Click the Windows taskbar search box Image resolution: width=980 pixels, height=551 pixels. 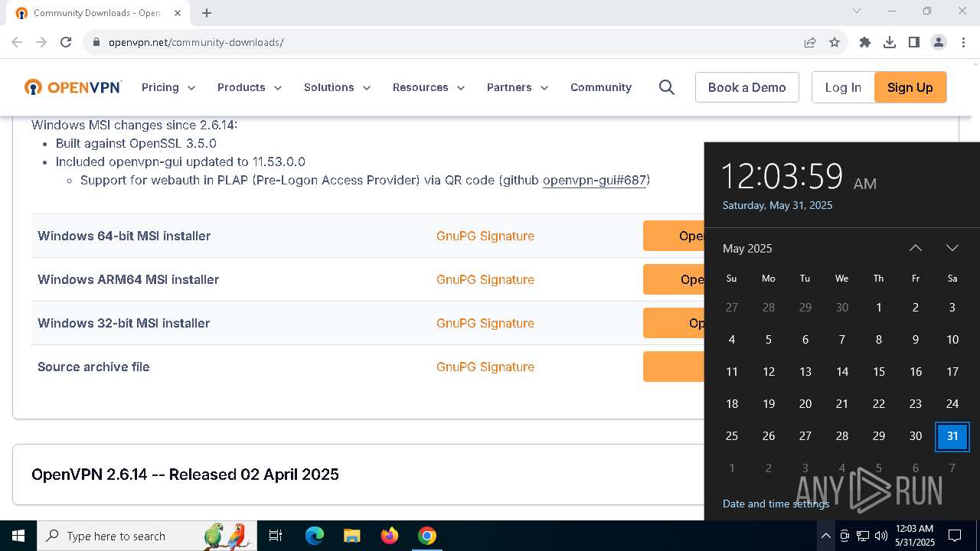147,536
